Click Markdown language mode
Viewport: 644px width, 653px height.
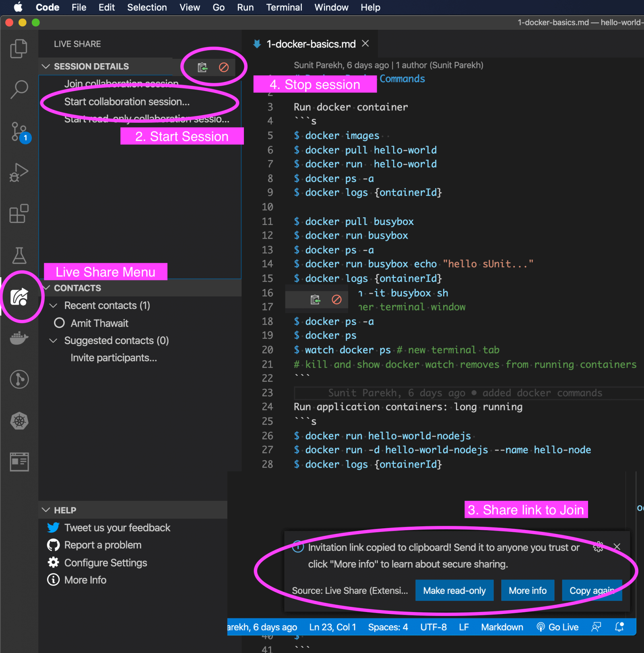pyautogui.click(x=502, y=627)
